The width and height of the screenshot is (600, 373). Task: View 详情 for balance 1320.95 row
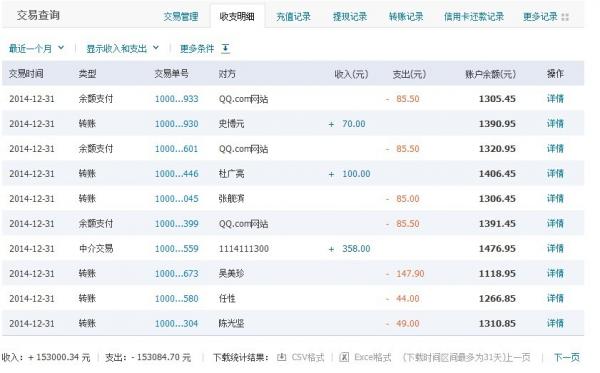point(555,148)
